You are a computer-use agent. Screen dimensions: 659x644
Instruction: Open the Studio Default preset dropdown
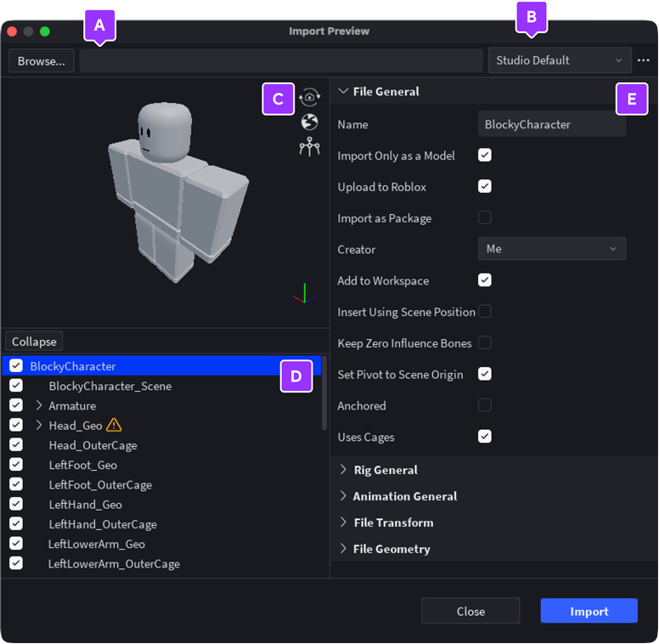560,60
